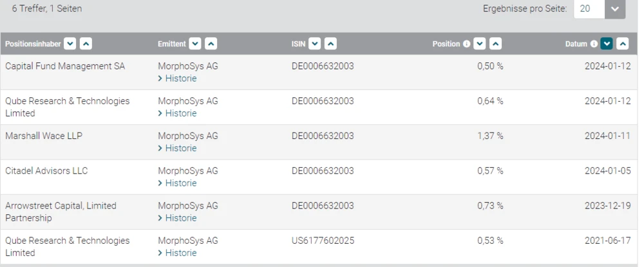Sort ISIN column ascending
The height and width of the screenshot is (267, 644).
[x=330, y=44]
